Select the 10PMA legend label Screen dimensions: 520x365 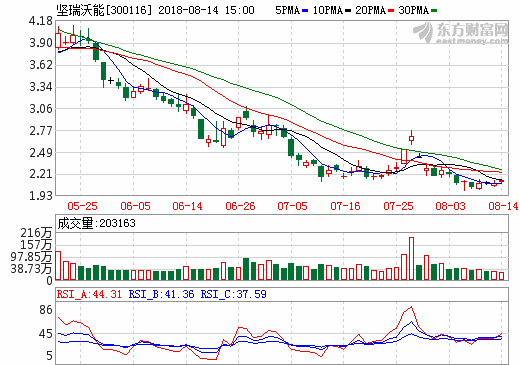point(327,10)
